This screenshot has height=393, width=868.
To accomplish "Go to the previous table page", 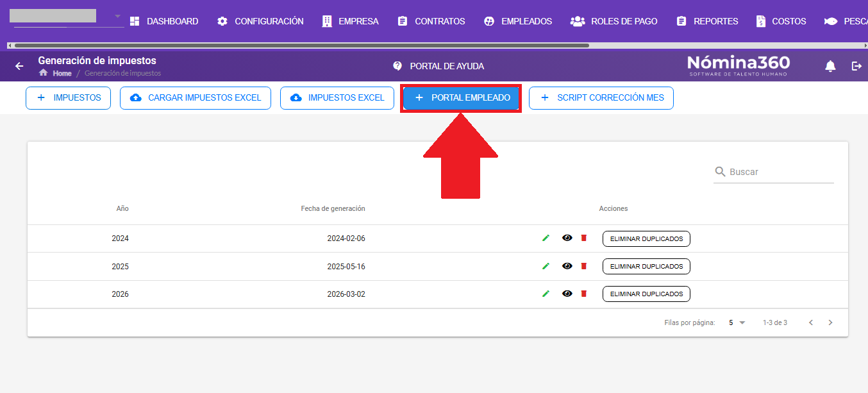I will (x=811, y=322).
